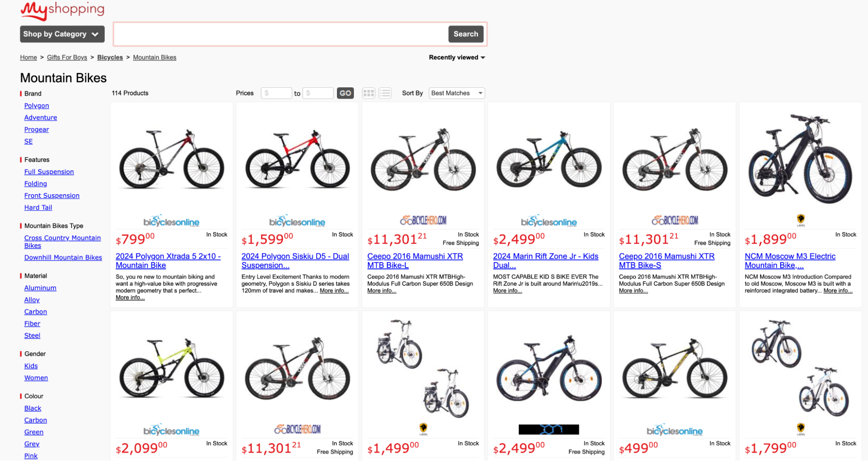Filter by SE brand
The image size is (868, 461).
point(28,141)
